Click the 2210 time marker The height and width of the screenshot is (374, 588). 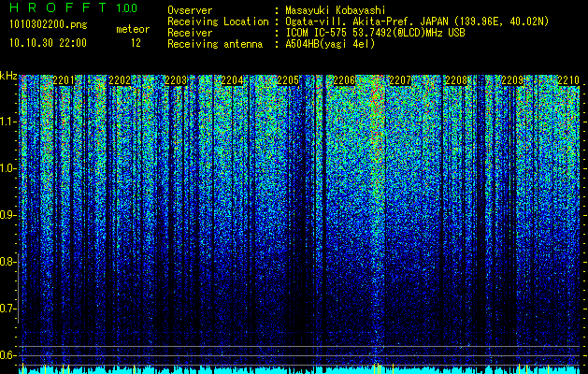pyautogui.click(x=568, y=80)
